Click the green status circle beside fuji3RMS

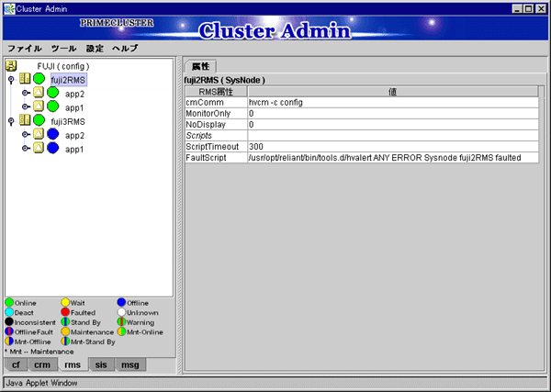pyautogui.click(x=39, y=120)
